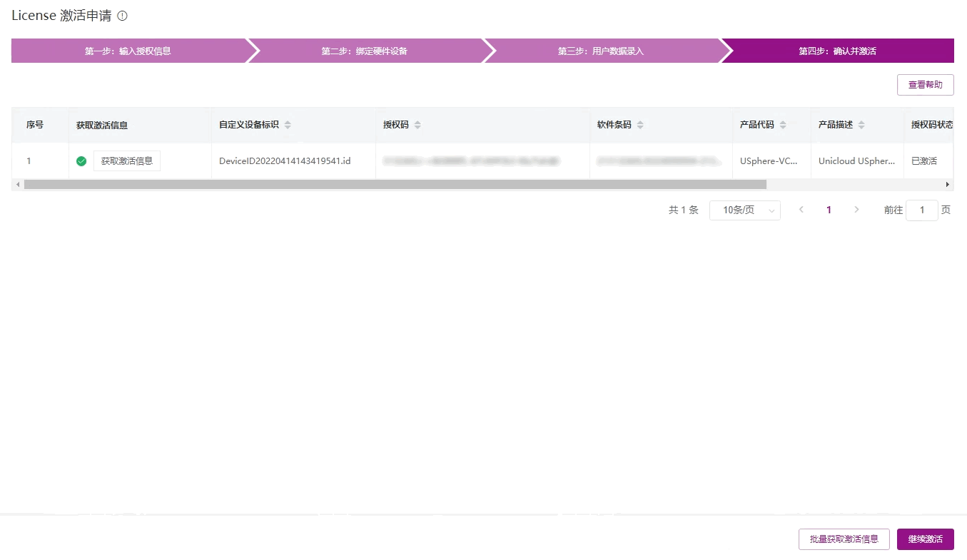This screenshot has width=967, height=560.
Task: Click the horizontal table scrollbar thumb
Action: pos(395,184)
